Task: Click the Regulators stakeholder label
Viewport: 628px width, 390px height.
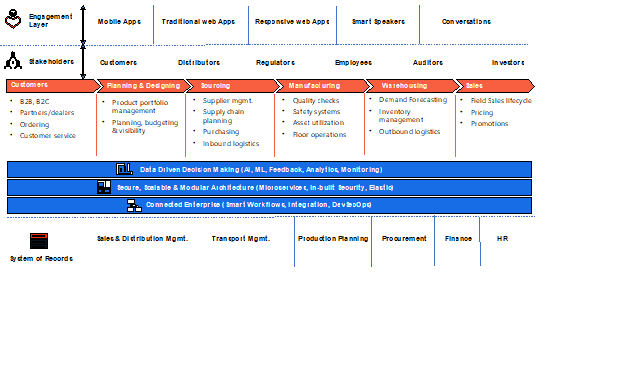Action: pyautogui.click(x=275, y=62)
